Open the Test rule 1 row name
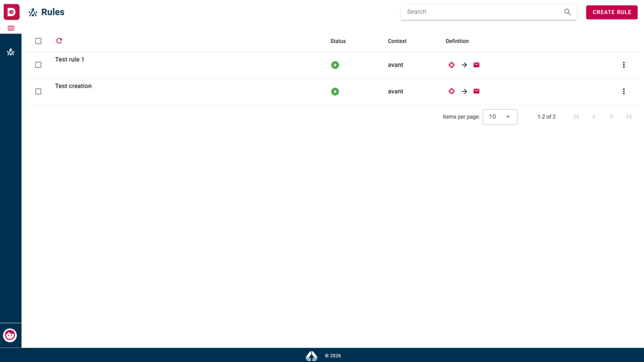Viewport: 644px width, 362px height. coord(70,60)
